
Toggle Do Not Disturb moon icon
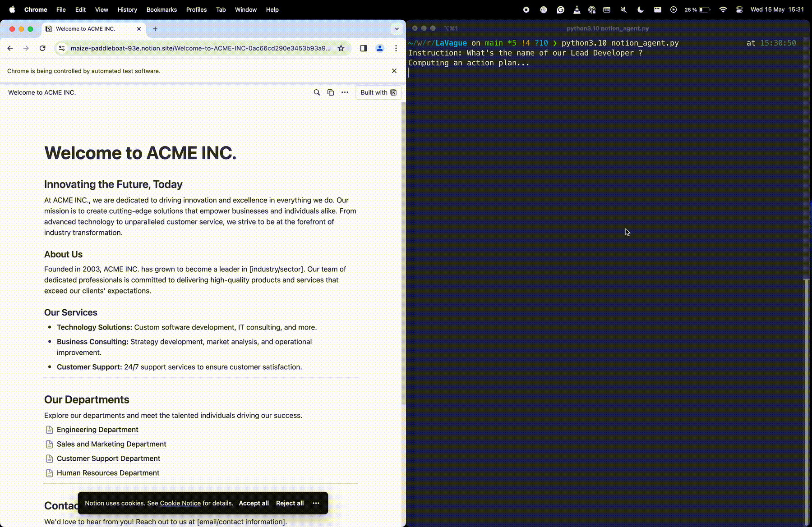641,9
